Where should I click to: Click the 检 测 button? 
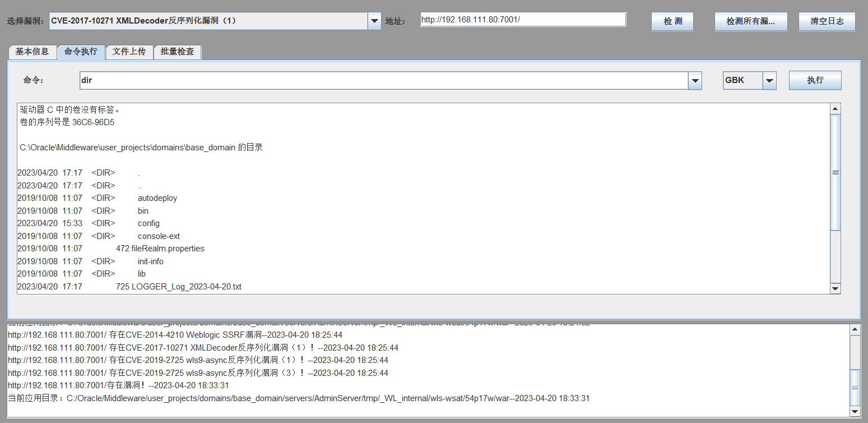[672, 21]
